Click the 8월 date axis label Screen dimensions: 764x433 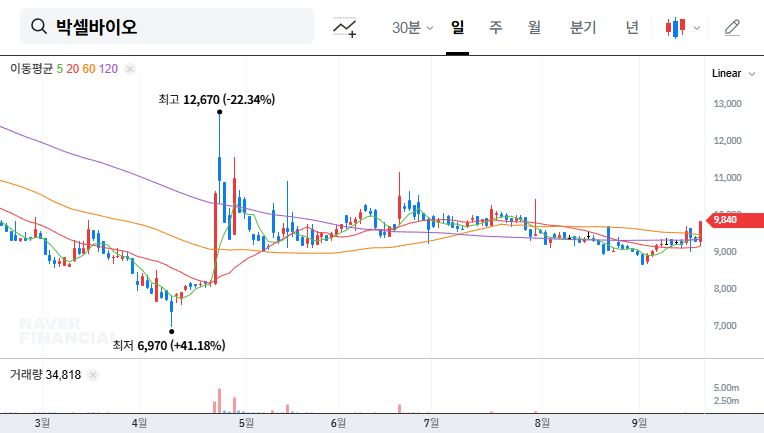(x=542, y=423)
